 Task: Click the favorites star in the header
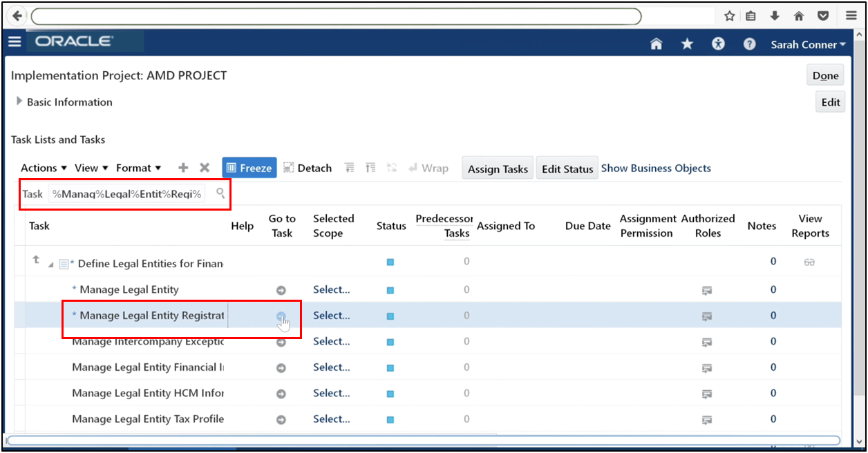pos(687,44)
